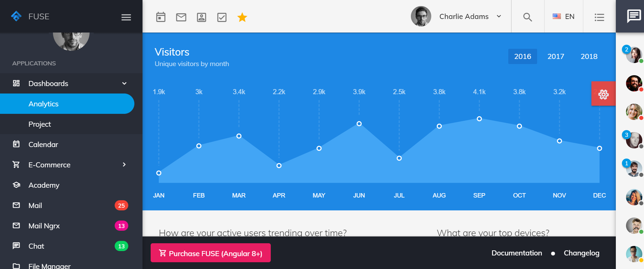Screen dimensions: 644x269
Task: Switch visitors chart to 2018
Action: coord(589,57)
